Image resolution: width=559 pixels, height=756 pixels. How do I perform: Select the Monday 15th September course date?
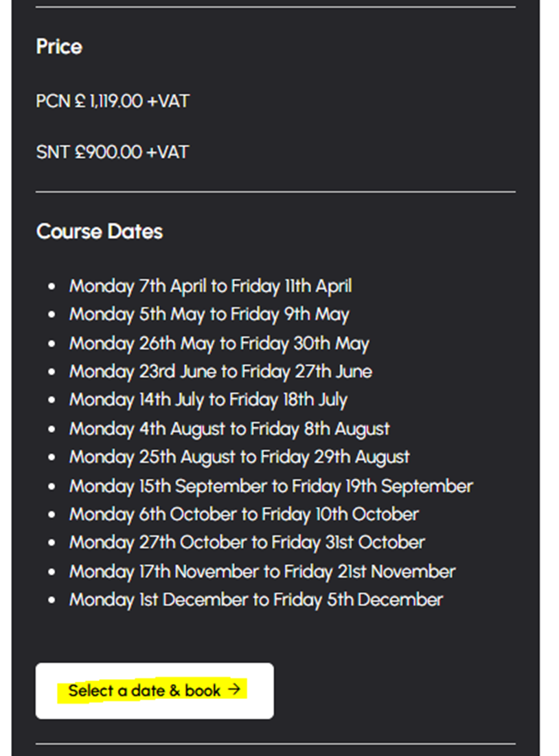[271, 487]
